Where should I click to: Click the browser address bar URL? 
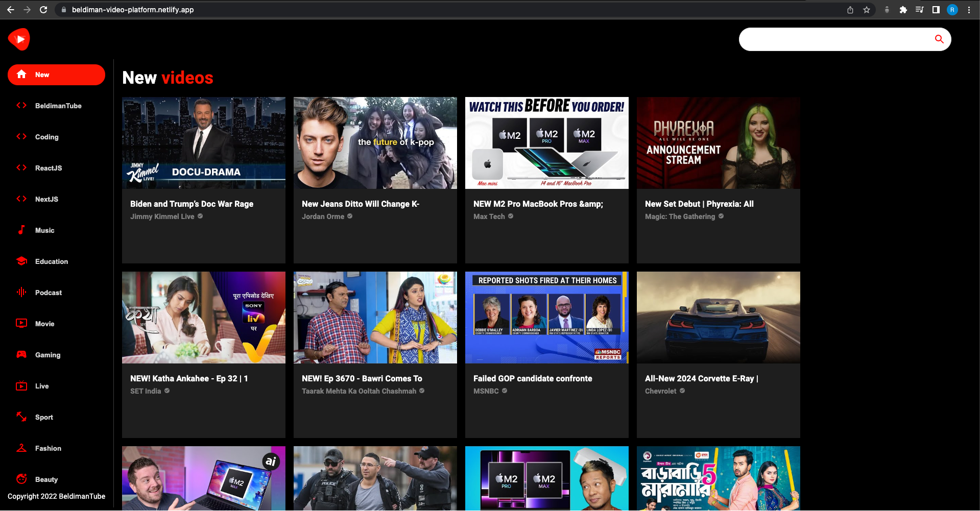[133, 10]
